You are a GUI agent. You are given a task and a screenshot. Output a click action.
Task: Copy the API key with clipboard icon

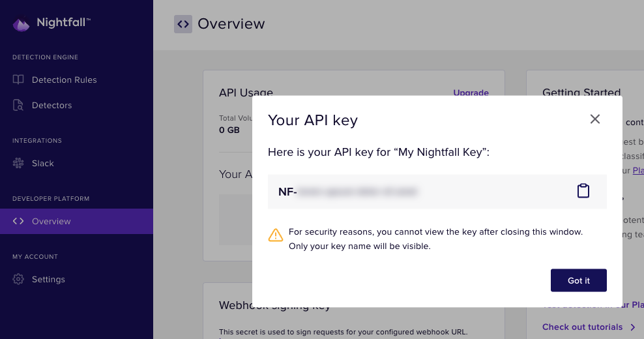583,190
